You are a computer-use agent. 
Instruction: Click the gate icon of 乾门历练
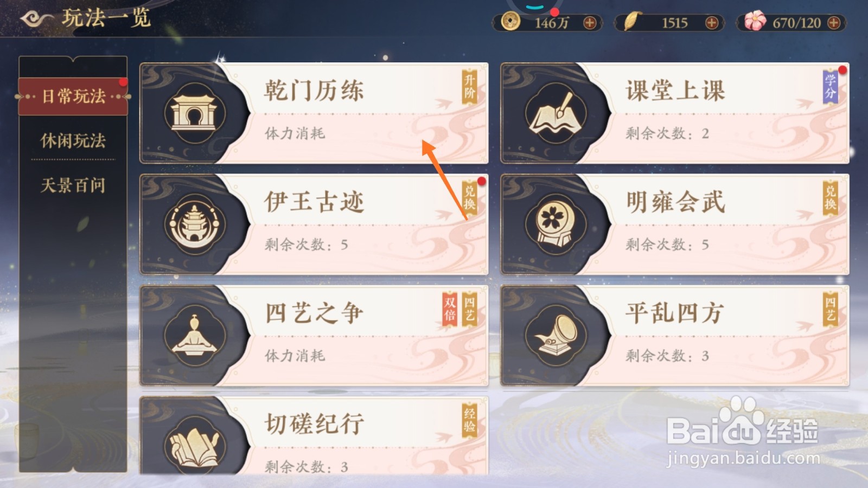pos(194,113)
